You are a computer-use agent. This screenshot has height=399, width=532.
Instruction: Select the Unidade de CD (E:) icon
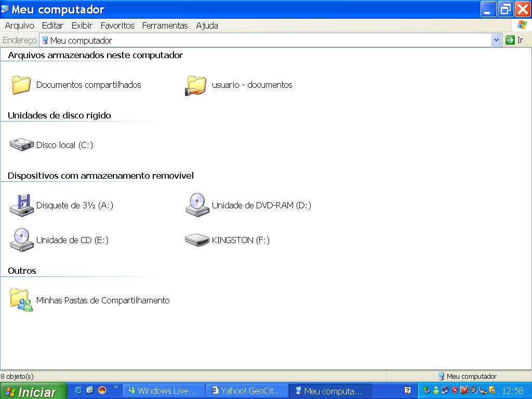tap(22, 240)
